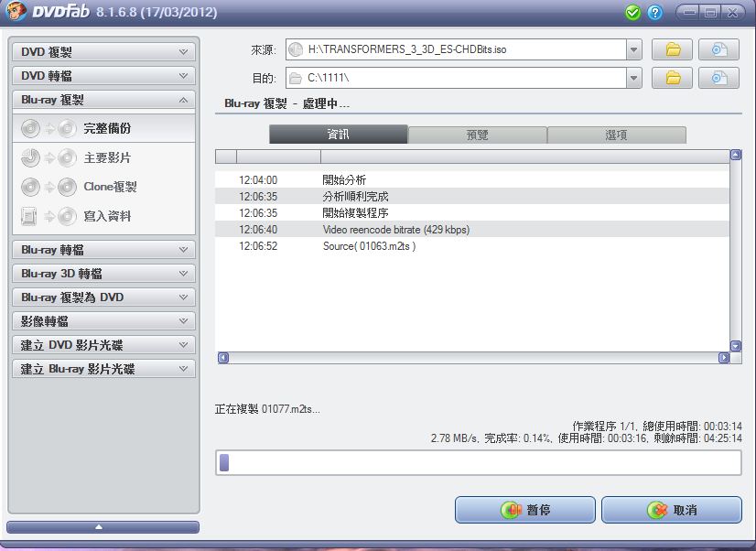
Task: Open source path dropdown arrow
Action: (633, 49)
